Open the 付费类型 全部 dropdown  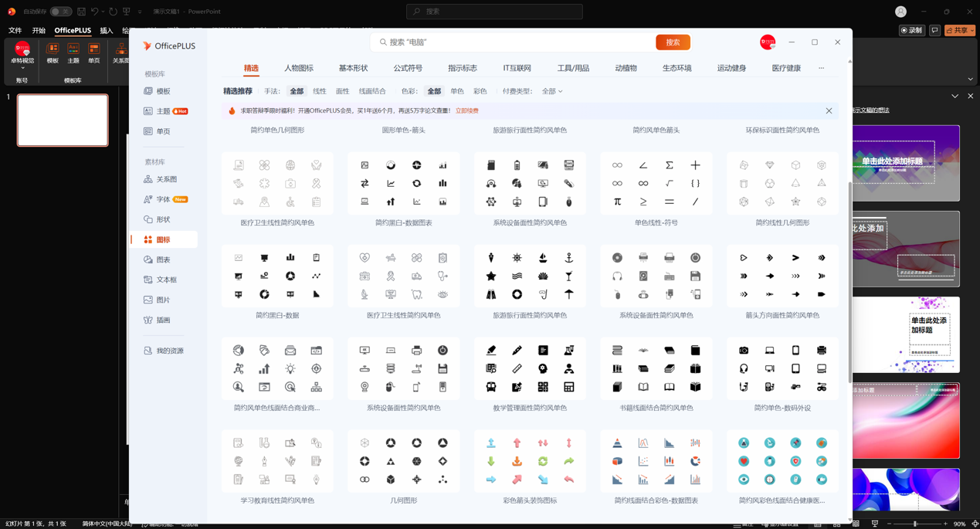551,91
